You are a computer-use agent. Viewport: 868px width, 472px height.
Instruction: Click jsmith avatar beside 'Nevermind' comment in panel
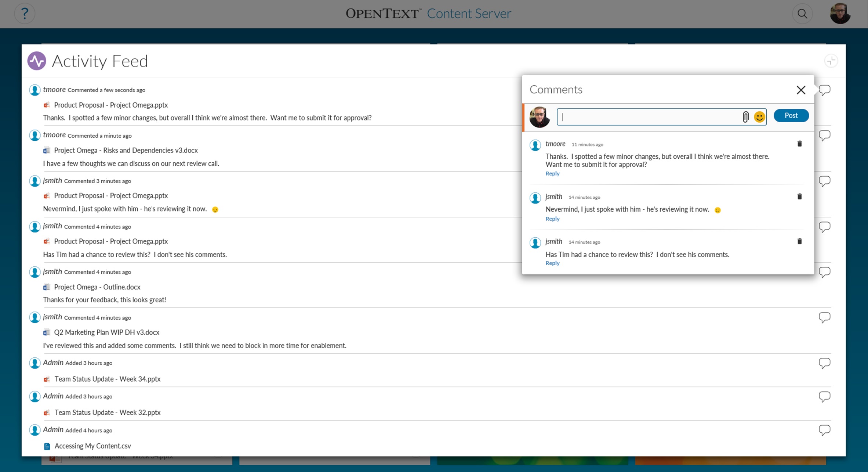pos(535,198)
